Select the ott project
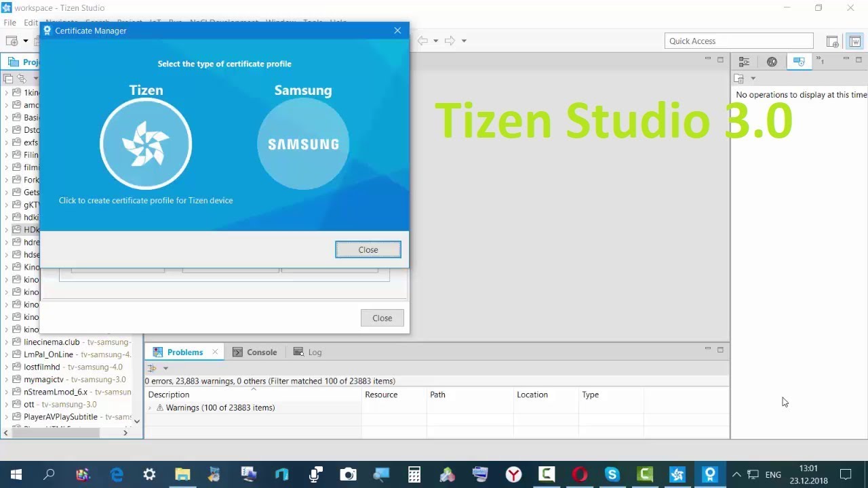The height and width of the screenshot is (488, 868). pos(55,405)
